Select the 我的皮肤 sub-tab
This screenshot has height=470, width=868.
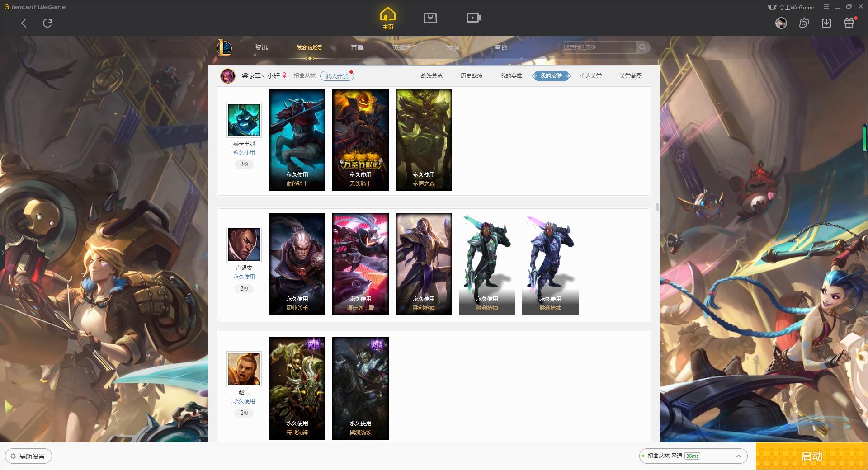551,76
